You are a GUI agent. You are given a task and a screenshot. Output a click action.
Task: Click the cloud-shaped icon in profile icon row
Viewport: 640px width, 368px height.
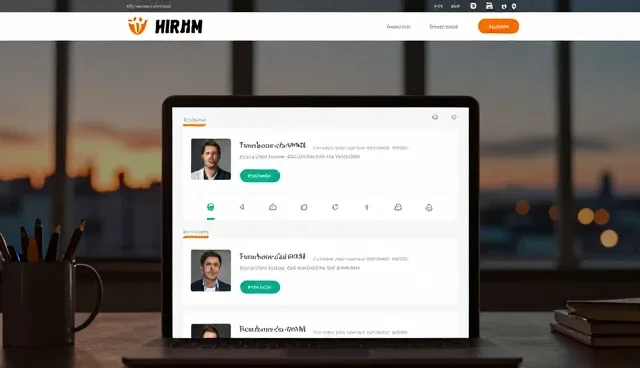tap(273, 207)
